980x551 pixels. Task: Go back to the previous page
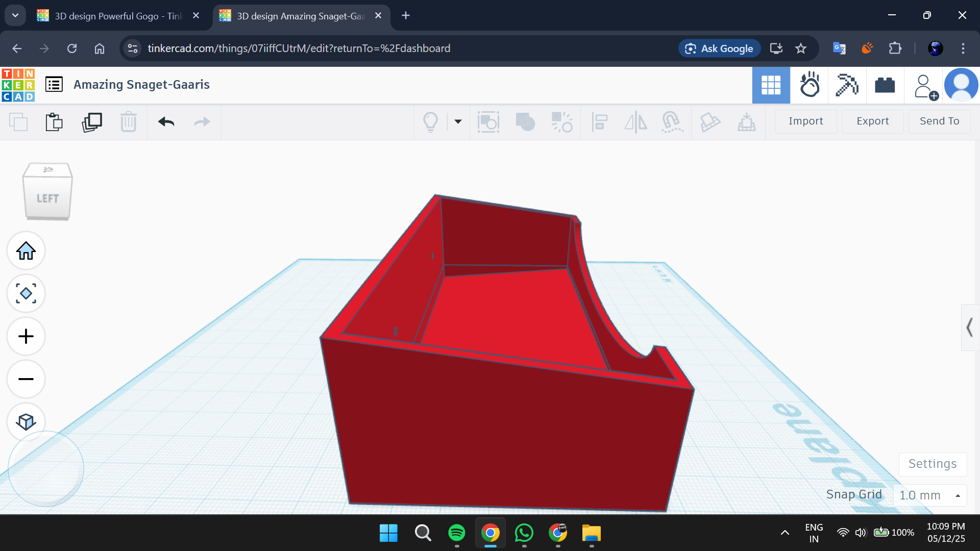[x=17, y=48]
